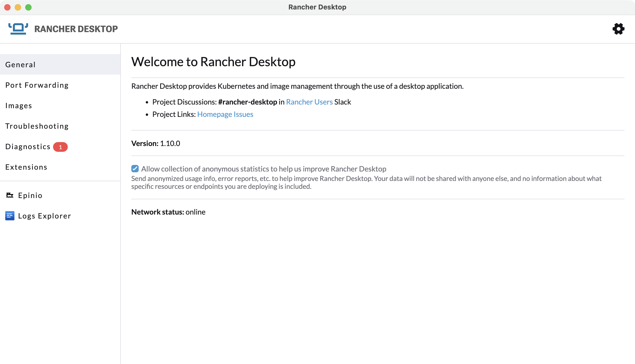This screenshot has width=635, height=364.
Task: Select the General tab in the sidebar
Action: pos(20,64)
